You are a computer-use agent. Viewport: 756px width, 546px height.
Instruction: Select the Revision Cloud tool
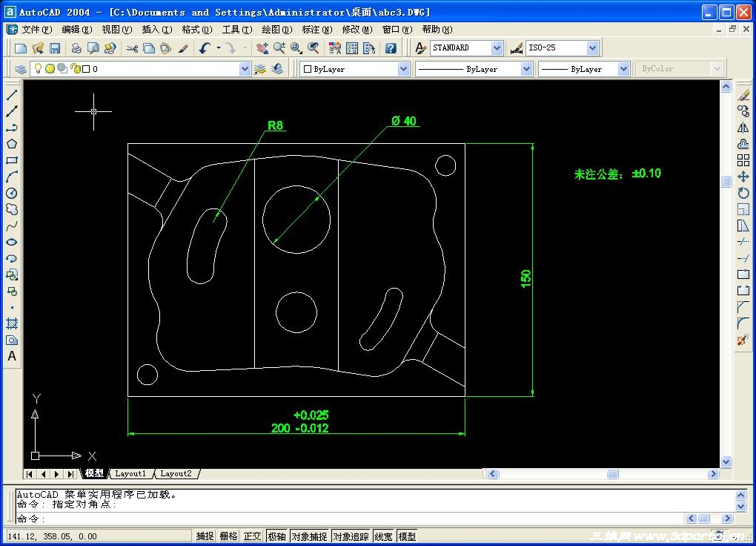click(x=12, y=209)
